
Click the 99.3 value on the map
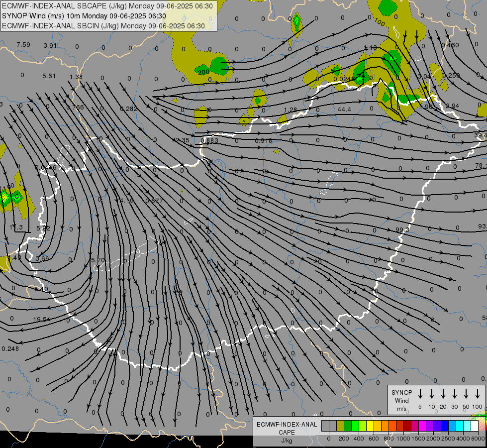(402, 230)
